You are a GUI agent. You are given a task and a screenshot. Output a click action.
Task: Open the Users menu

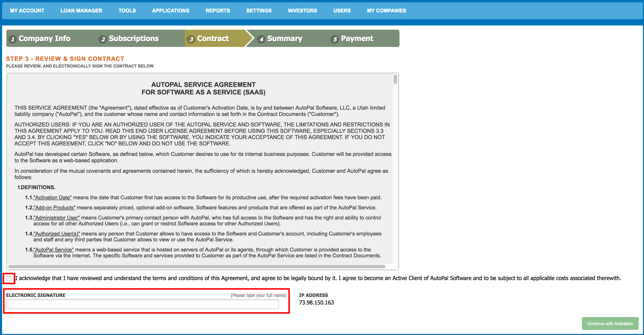click(x=342, y=11)
